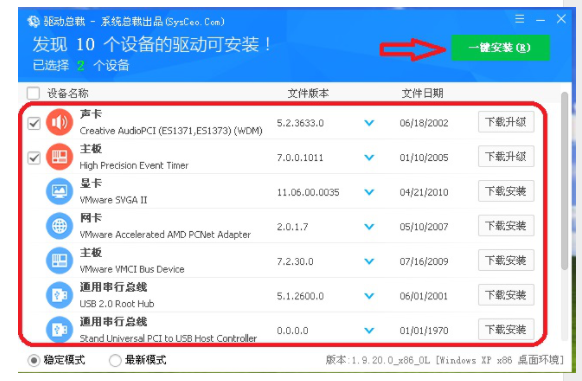Minimize the 驱动总裁 window
The image size is (582, 381).
pos(540,20)
